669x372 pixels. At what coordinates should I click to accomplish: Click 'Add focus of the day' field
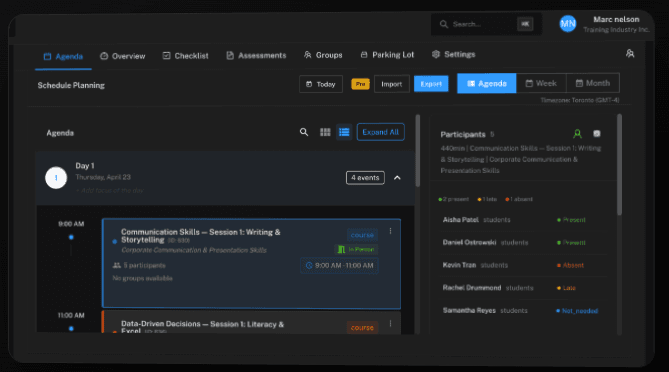point(110,190)
